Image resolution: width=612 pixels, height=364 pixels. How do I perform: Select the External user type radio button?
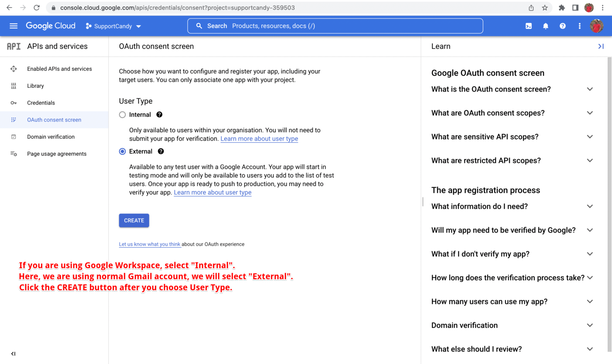122,151
